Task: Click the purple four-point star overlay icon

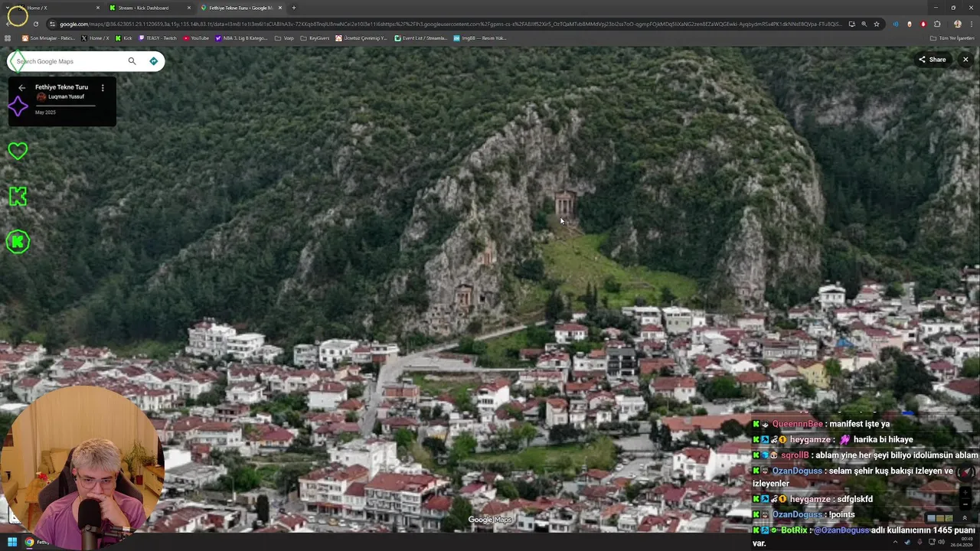Action: (x=18, y=106)
